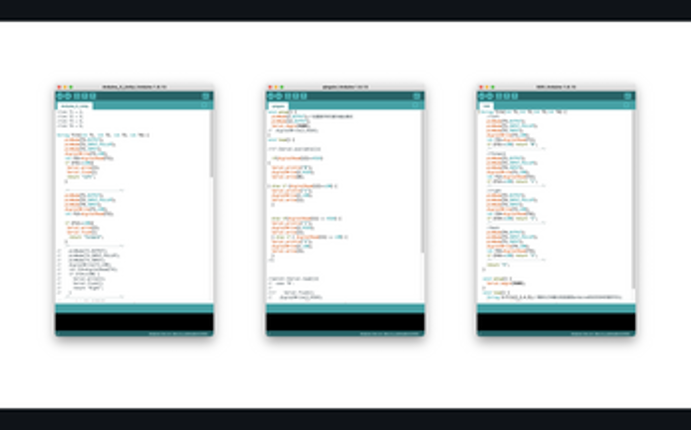Click Verify in the right Arduino window
Screen dimensions: 691x430
[x=482, y=96]
